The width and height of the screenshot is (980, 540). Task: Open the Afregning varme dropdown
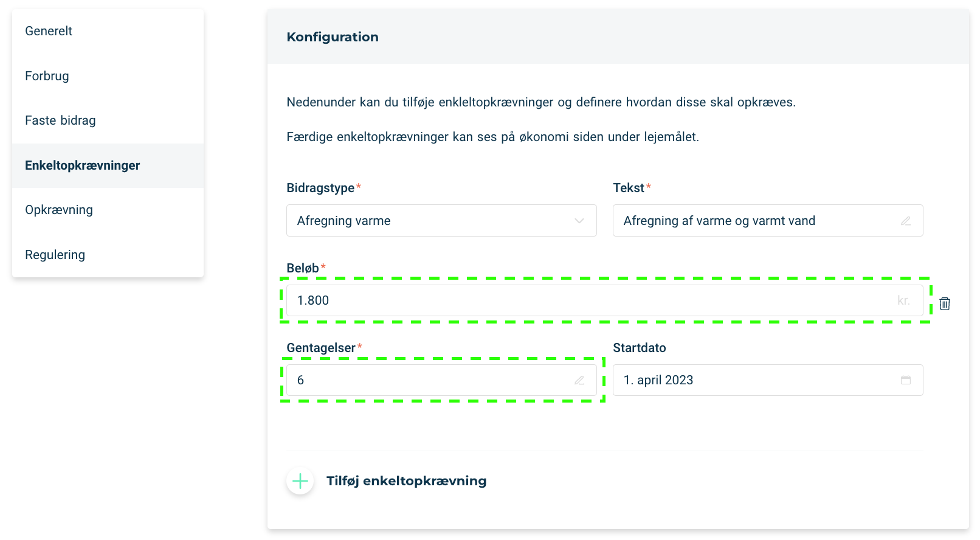pyautogui.click(x=441, y=221)
